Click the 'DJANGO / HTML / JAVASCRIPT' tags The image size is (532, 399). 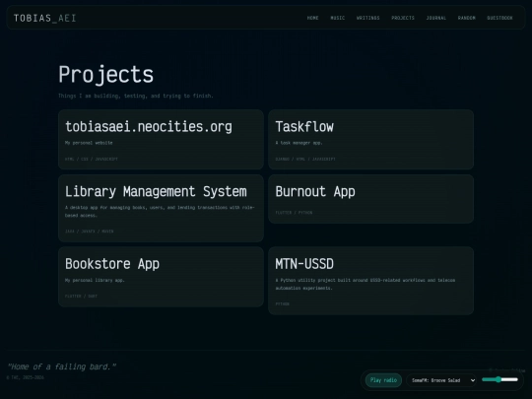click(x=305, y=159)
